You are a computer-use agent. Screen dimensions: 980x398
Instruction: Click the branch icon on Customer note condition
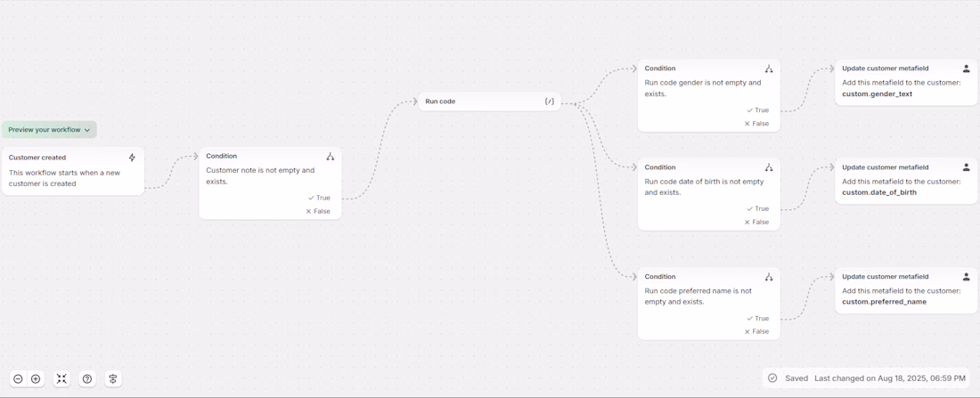point(330,157)
